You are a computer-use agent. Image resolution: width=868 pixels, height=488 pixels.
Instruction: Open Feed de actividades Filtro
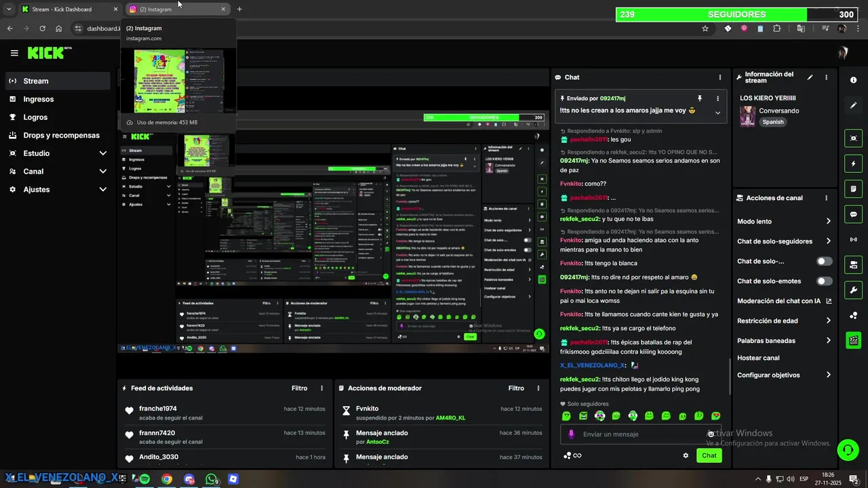click(x=299, y=388)
